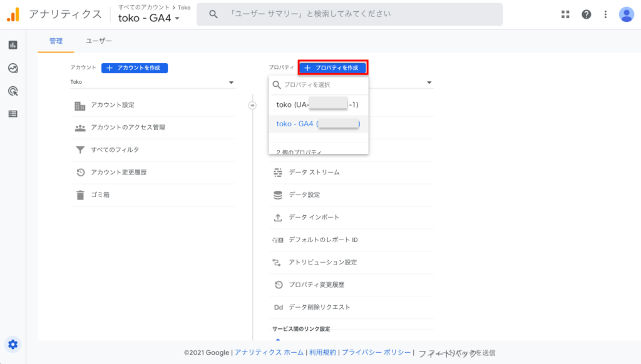Click the フィードバックを送信 footer link

coord(456,353)
